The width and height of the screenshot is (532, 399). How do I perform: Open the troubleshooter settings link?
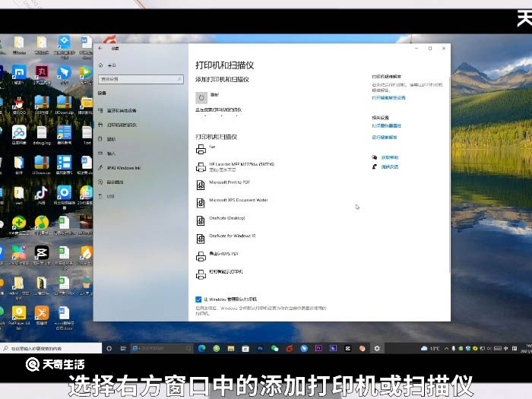click(388, 98)
